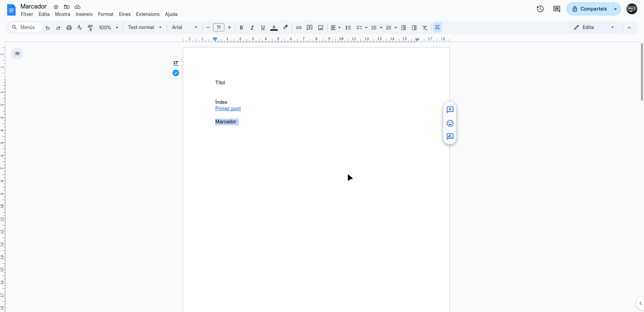Viewport: 644px width, 312px height.
Task: Open the 100% zoom dropdown
Action: pos(108,28)
